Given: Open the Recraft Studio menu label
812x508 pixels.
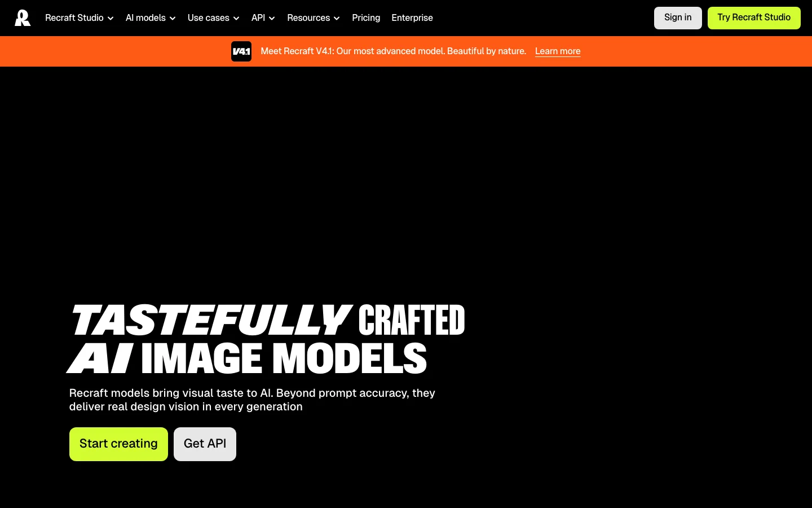Looking at the screenshot, I should tap(74, 18).
